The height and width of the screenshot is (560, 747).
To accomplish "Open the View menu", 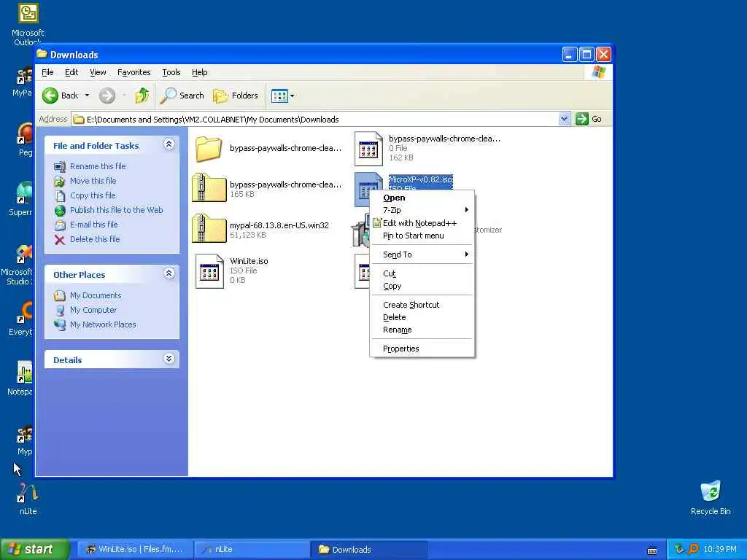I will click(98, 72).
